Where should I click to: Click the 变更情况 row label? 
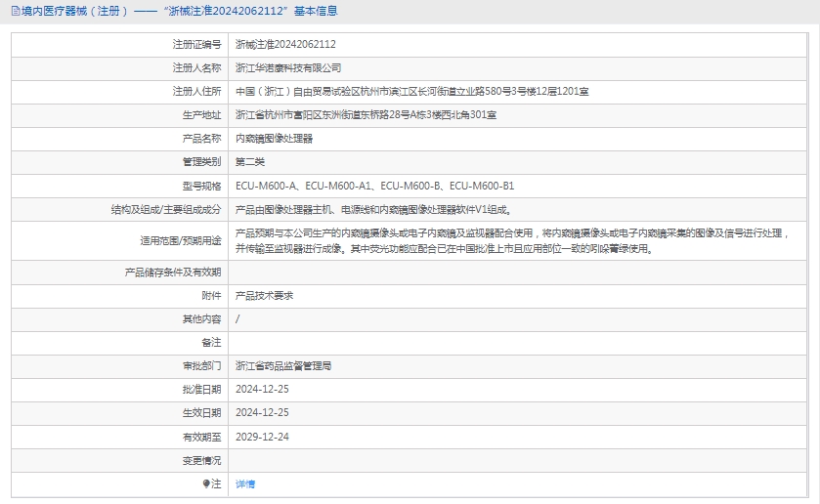tap(201, 460)
